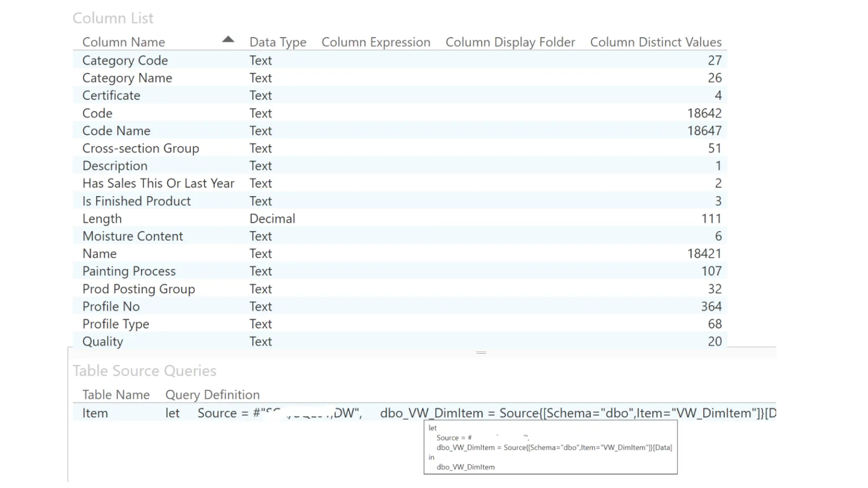The height and width of the screenshot is (488, 868).
Task: Click the Profile Type row
Action: (x=116, y=324)
